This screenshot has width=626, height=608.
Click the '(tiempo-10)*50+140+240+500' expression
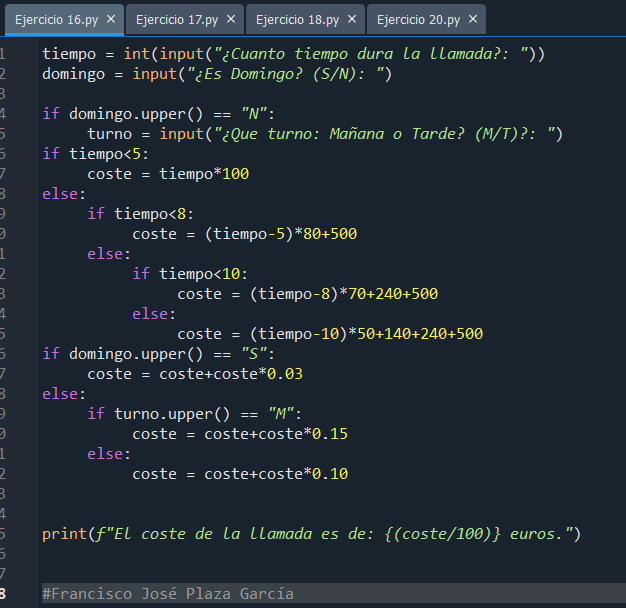330,334
